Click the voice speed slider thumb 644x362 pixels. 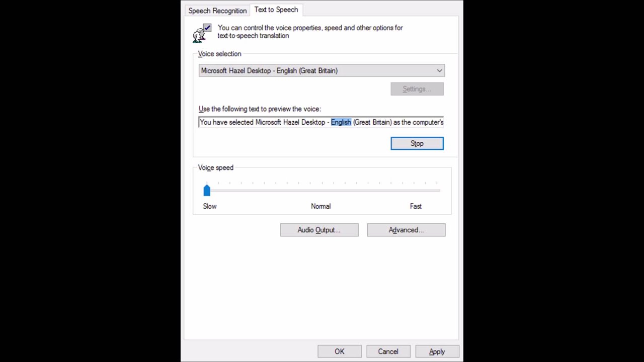click(x=207, y=190)
